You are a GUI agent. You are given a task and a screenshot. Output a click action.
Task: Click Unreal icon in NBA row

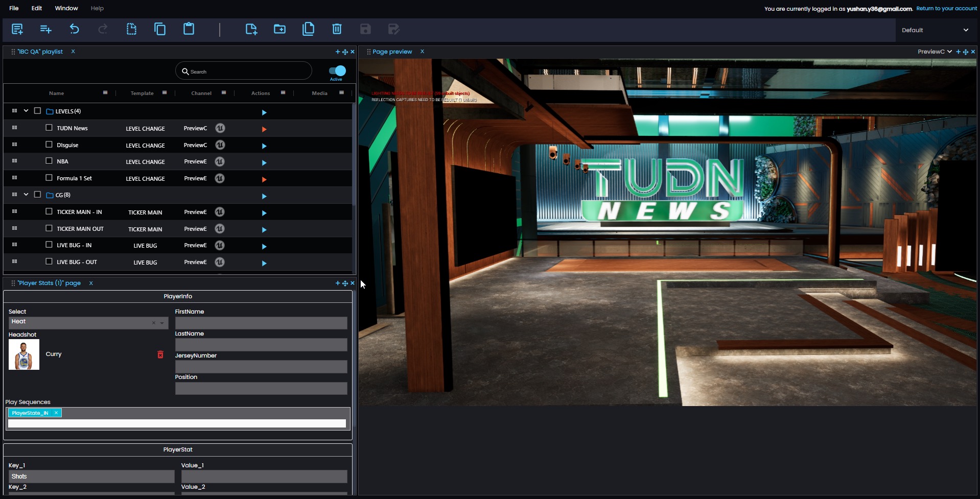coord(220,161)
